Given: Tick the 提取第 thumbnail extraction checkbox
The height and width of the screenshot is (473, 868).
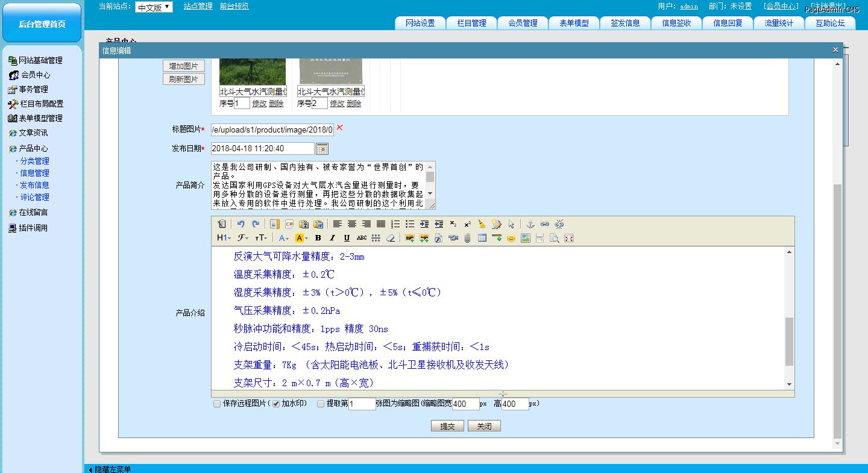Looking at the screenshot, I should pyautogui.click(x=321, y=404).
